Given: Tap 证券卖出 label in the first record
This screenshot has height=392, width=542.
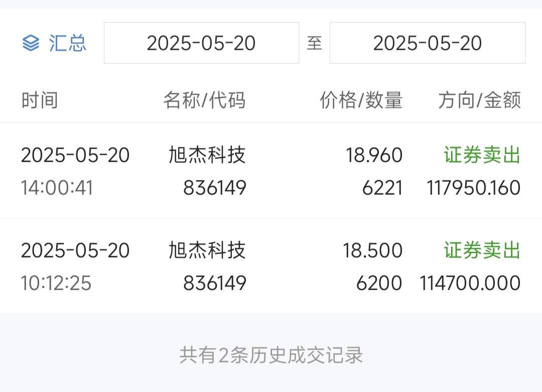Looking at the screenshot, I should click(x=482, y=156).
